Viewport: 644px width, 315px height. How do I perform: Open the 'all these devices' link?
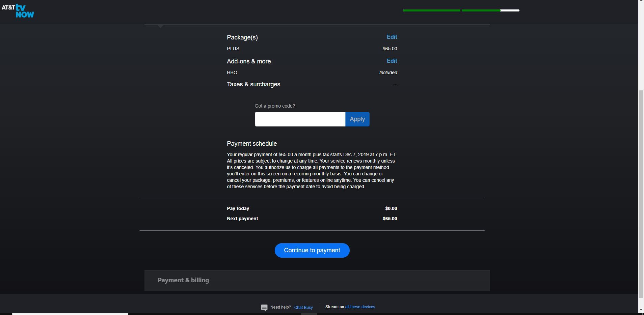click(x=360, y=307)
